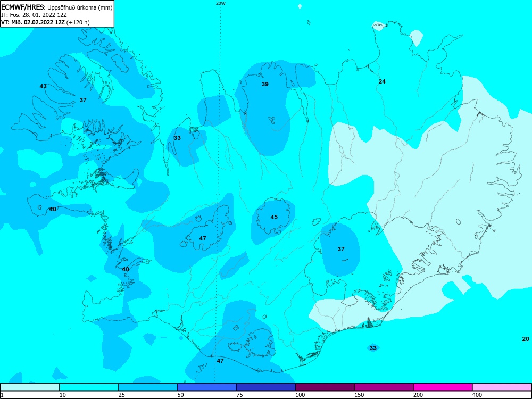Pick the light blue 25–50 mm legend swatch
The image size is (532, 399).
point(148,387)
